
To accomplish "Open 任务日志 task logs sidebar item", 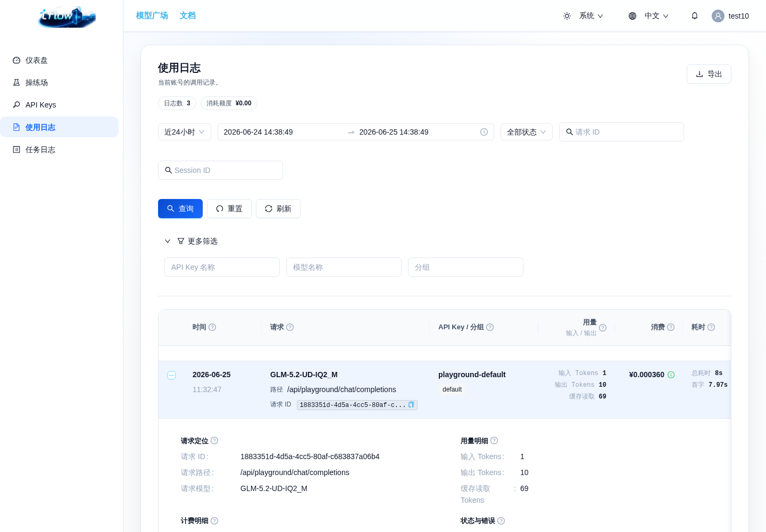I will [x=59, y=149].
